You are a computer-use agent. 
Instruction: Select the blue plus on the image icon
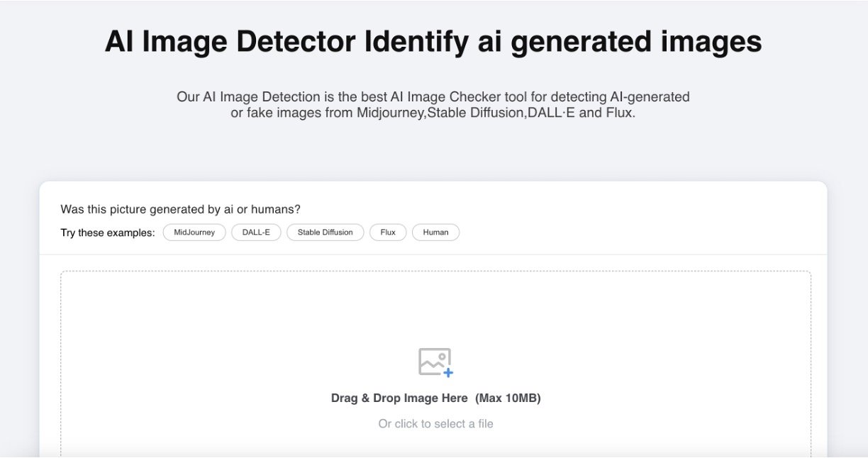[447, 372]
